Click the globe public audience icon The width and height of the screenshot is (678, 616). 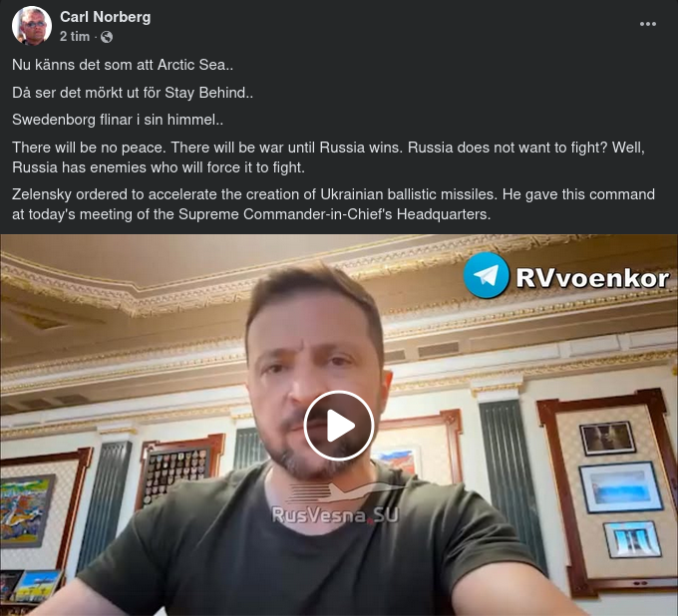[x=107, y=37]
